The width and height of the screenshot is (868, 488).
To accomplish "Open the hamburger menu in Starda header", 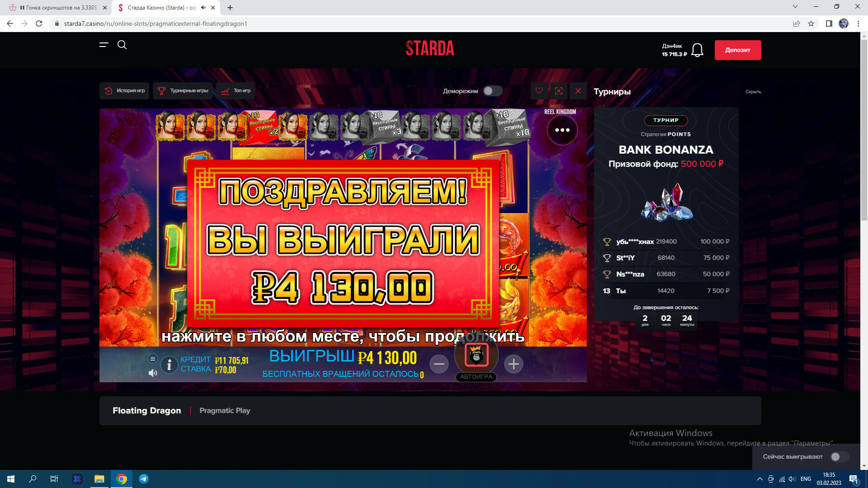I will (x=104, y=45).
